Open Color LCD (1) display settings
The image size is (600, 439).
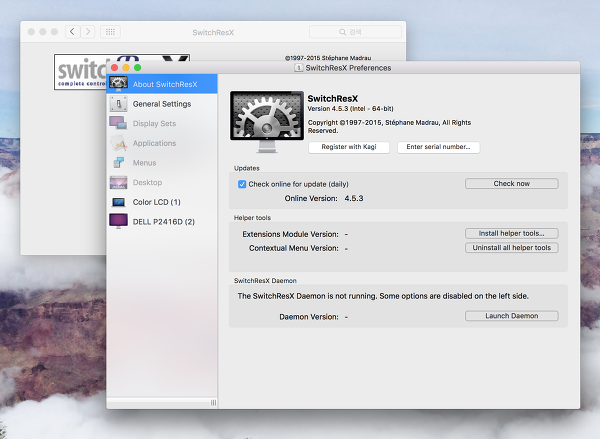(x=162, y=202)
